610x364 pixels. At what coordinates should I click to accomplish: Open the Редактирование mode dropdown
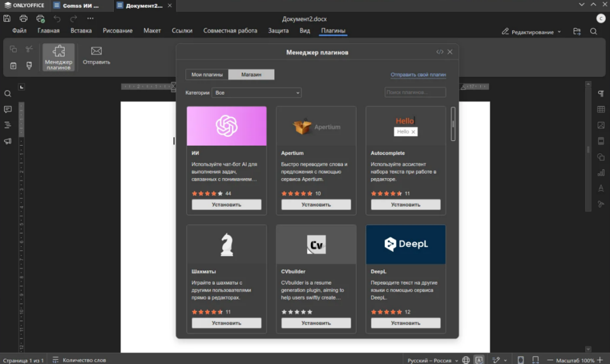click(x=531, y=32)
